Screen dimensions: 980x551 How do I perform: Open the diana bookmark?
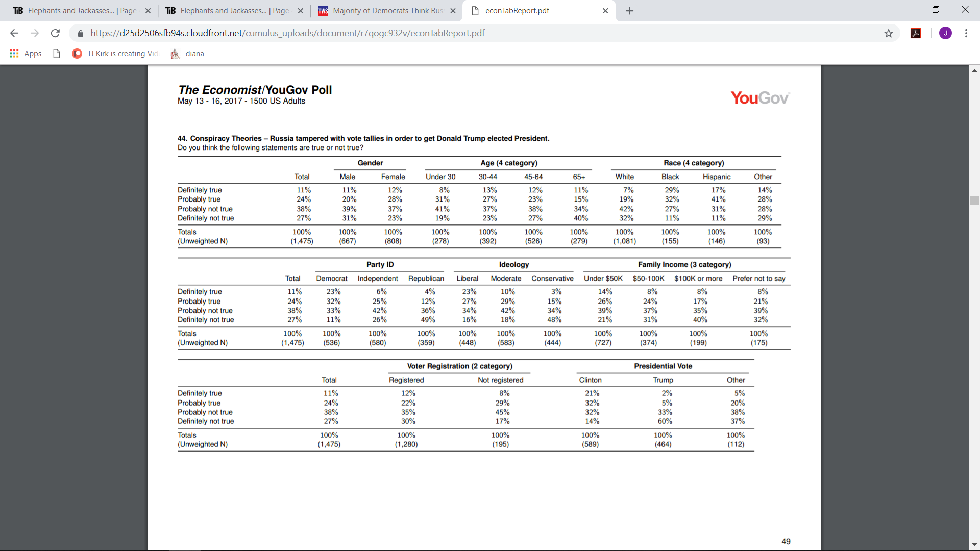click(x=187, y=54)
